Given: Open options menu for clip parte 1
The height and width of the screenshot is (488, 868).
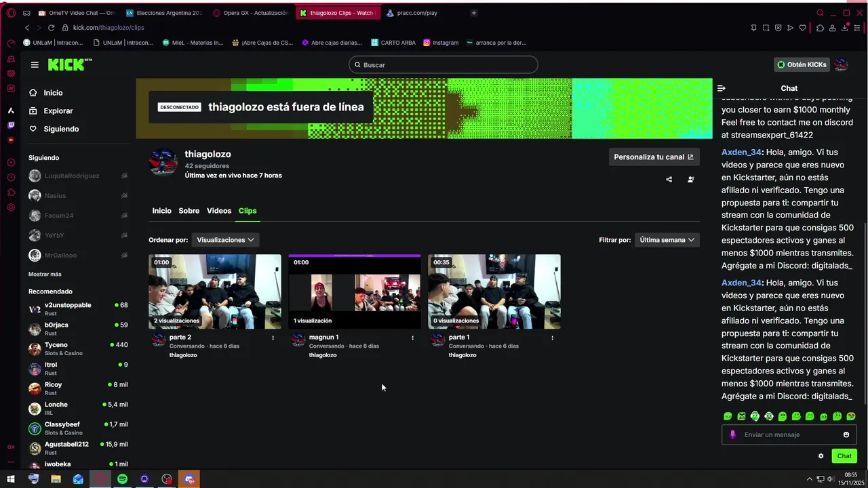Looking at the screenshot, I should tap(553, 338).
